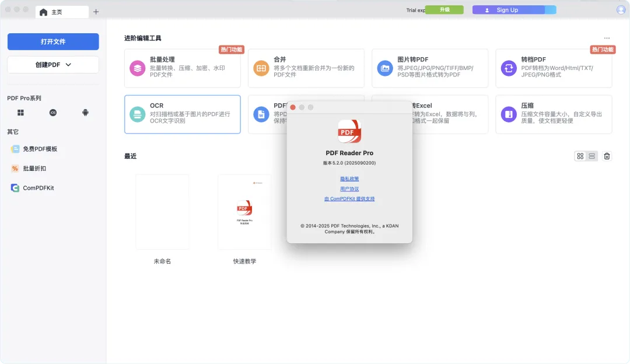
Task: Open the batch processing tool icon
Action: (x=138, y=68)
